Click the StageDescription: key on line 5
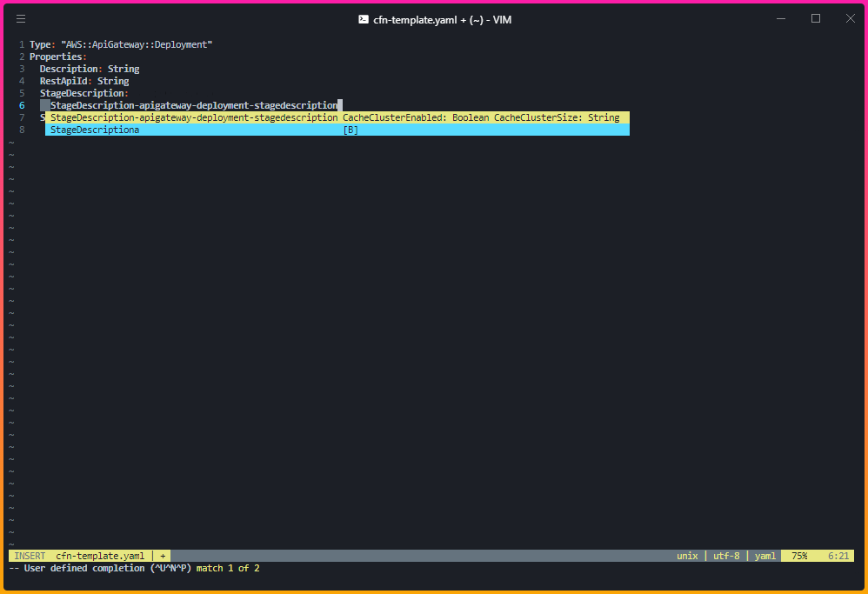This screenshot has height=594, width=868. pyautogui.click(x=84, y=93)
